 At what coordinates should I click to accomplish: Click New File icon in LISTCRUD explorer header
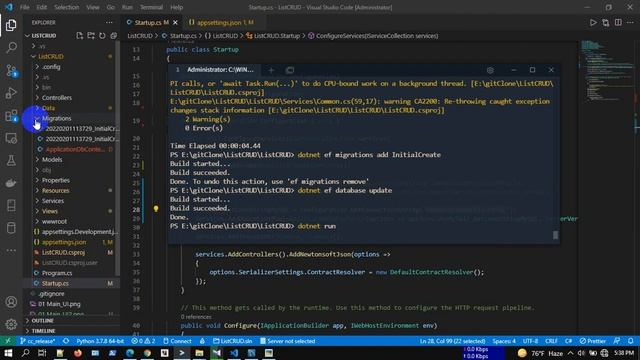pos(80,36)
